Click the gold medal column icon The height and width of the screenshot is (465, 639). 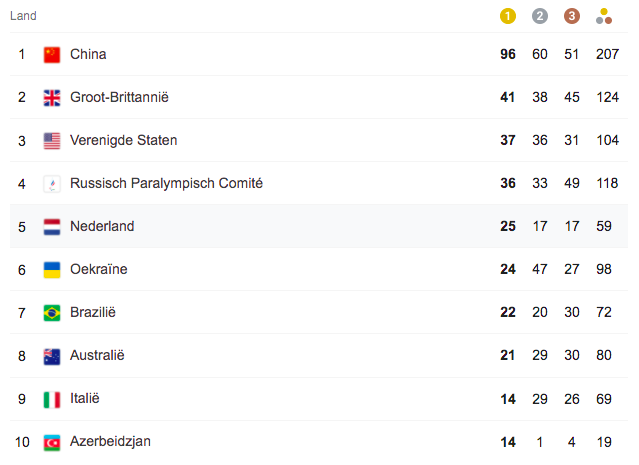coord(507,16)
